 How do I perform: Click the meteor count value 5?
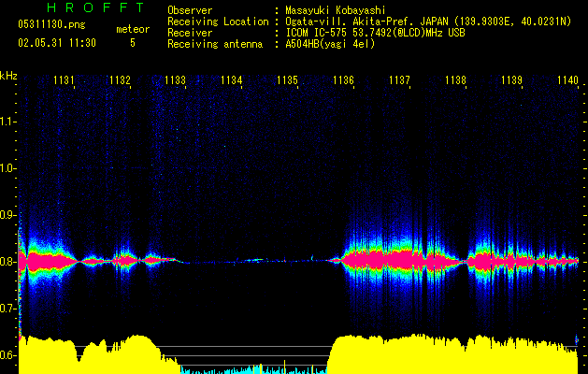click(x=133, y=43)
